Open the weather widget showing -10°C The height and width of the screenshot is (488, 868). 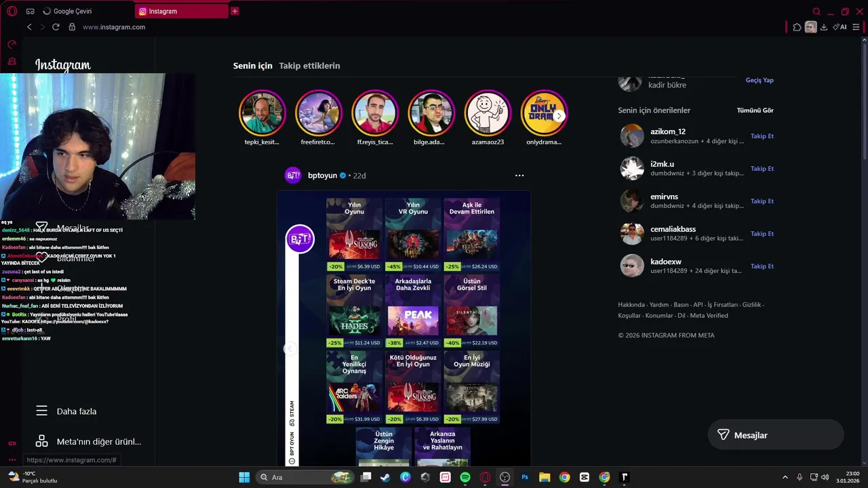32,477
